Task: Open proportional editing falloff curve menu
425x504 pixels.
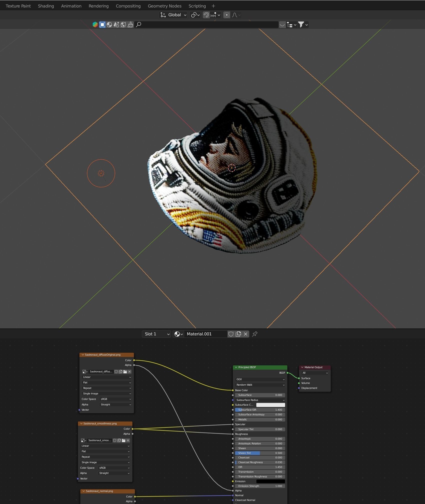Action: [236, 15]
